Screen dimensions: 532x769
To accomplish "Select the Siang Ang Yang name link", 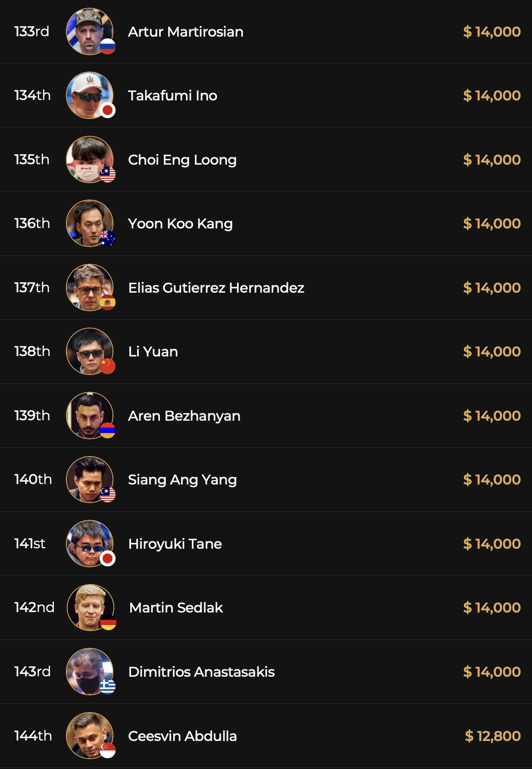I will coord(182,479).
